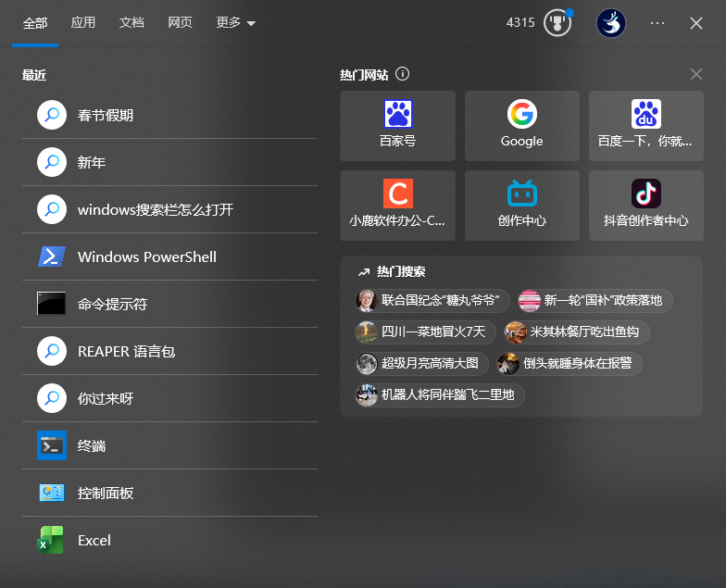The image size is (726, 588).
Task: Open trending search 超级月亮高清大图
Action: coord(421,363)
